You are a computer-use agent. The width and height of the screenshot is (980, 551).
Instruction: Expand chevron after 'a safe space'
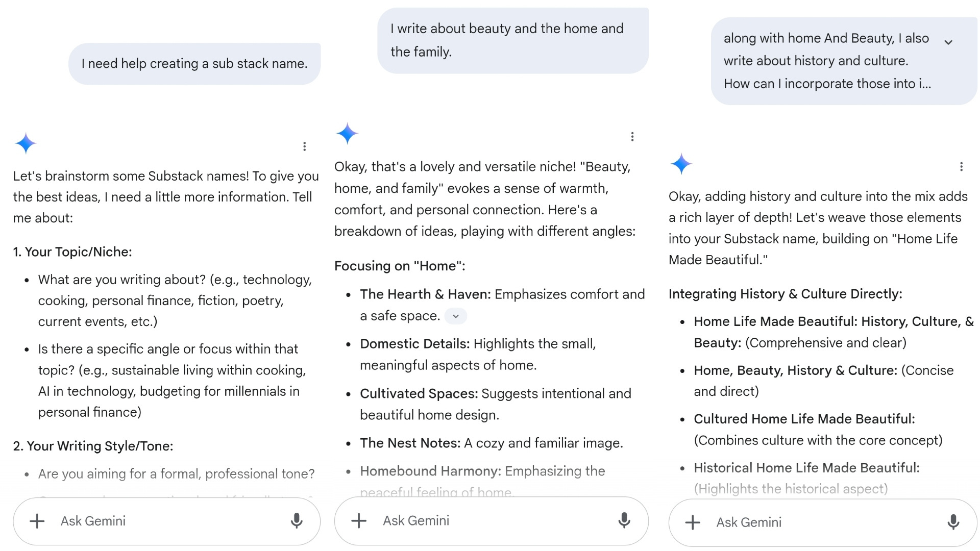pyautogui.click(x=456, y=316)
